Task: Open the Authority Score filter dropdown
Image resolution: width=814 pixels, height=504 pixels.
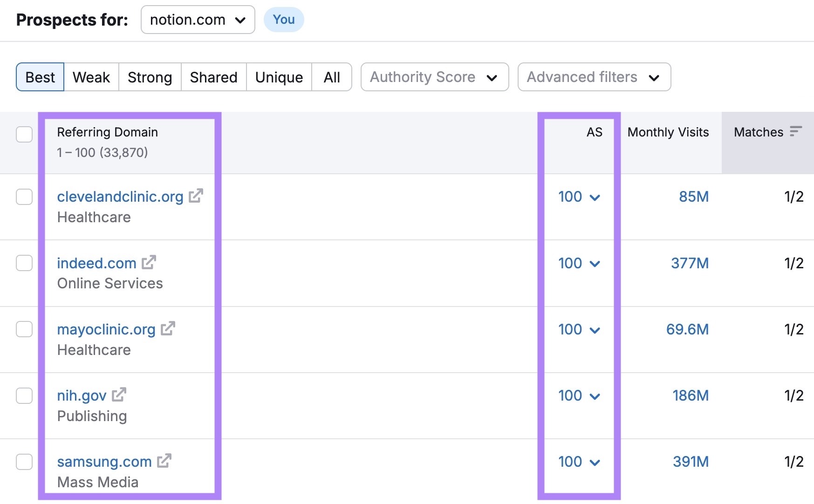Action: [x=435, y=77]
